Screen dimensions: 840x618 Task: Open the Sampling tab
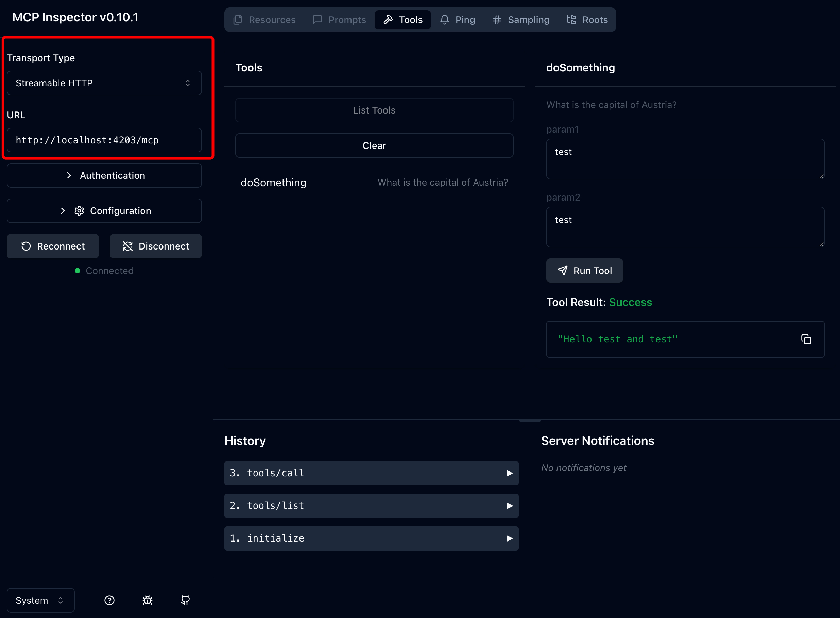(x=521, y=20)
